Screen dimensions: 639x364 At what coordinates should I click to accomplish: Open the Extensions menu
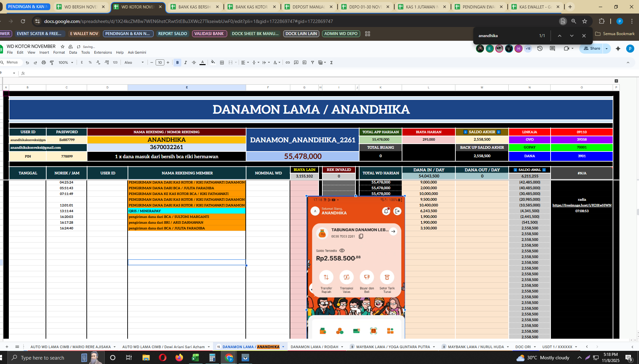tap(103, 53)
